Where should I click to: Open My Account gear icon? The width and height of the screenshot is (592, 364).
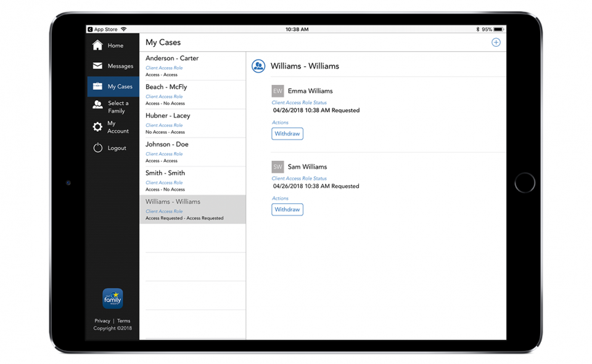(97, 127)
